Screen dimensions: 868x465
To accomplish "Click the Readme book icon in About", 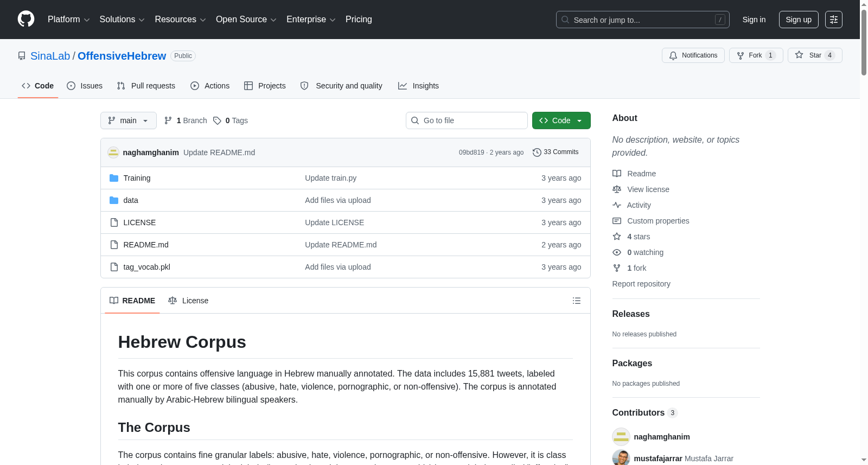I will [617, 174].
